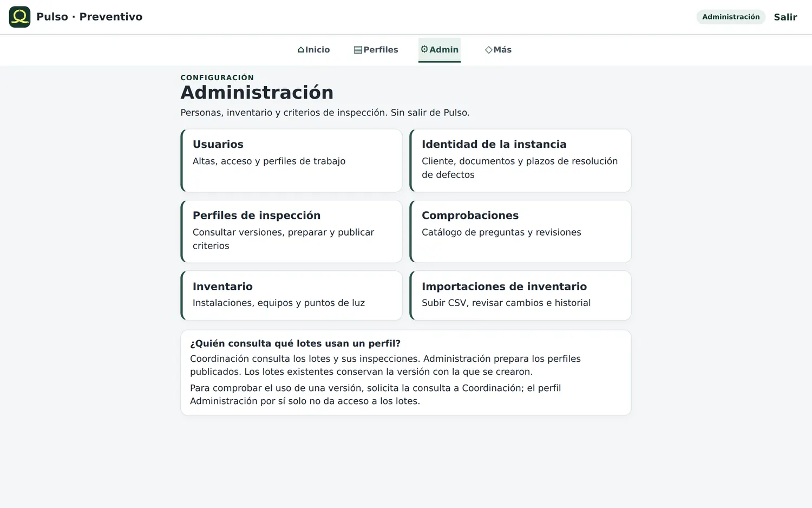This screenshot has height=508, width=812.
Task: Click the text 'Catálogo de preguntas y revisiones'
Action: [501, 232]
